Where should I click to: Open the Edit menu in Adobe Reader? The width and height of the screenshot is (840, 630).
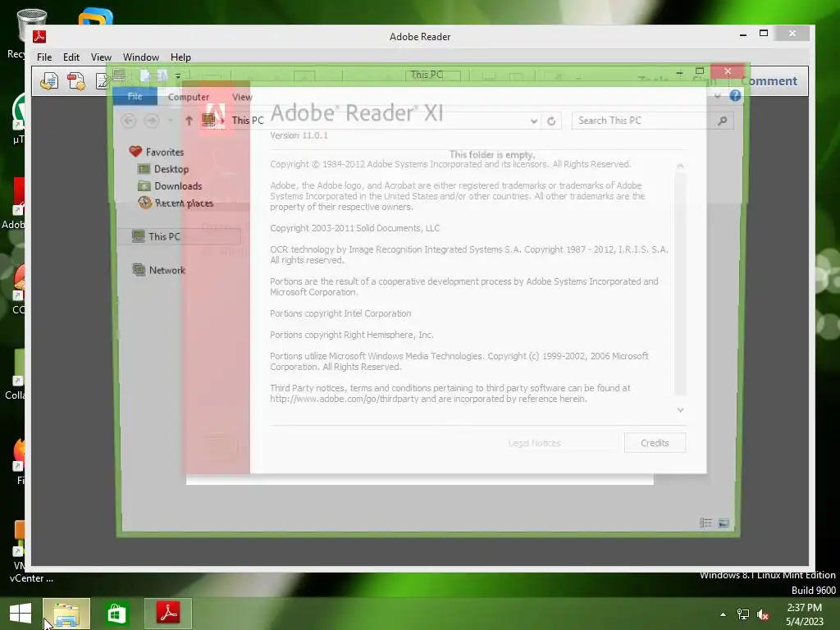click(71, 57)
